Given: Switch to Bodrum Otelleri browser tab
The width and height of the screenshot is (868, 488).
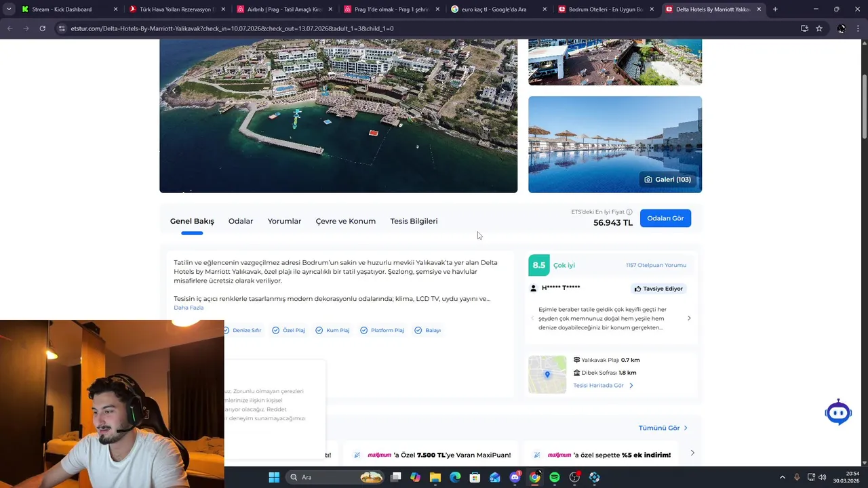Looking at the screenshot, I should (x=606, y=9).
